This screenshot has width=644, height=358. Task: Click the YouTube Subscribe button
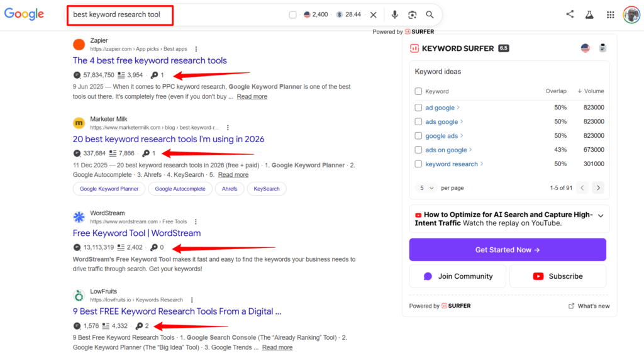[558, 276]
